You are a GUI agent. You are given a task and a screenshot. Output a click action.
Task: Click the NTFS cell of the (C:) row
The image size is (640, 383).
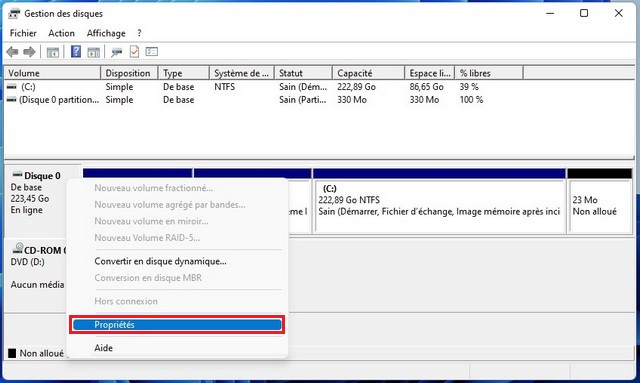(x=224, y=87)
